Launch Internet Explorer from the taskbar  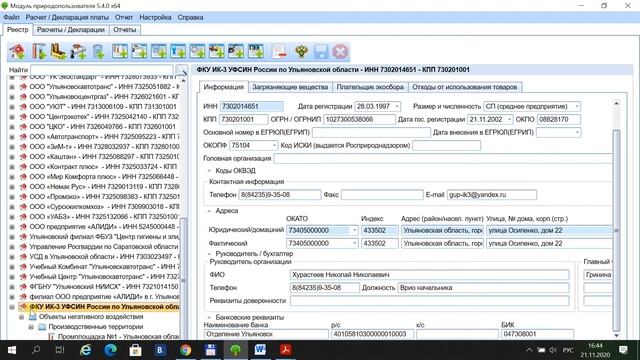[86, 350]
